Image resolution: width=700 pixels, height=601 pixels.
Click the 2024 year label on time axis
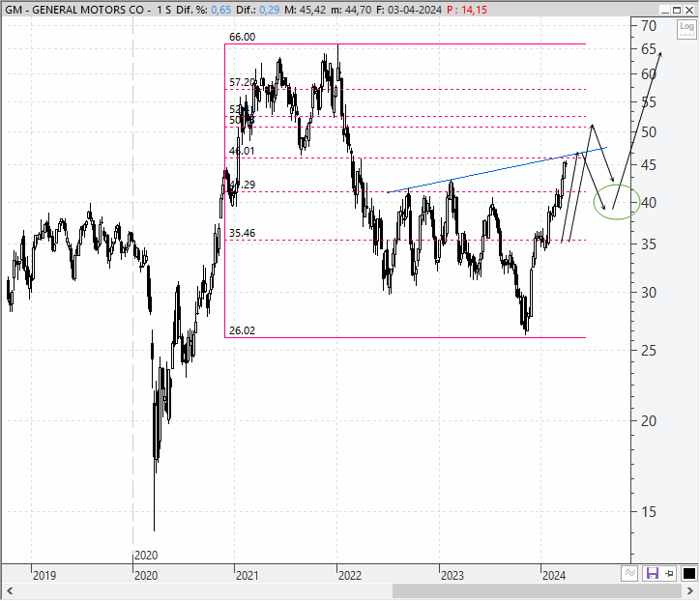coord(554,576)
